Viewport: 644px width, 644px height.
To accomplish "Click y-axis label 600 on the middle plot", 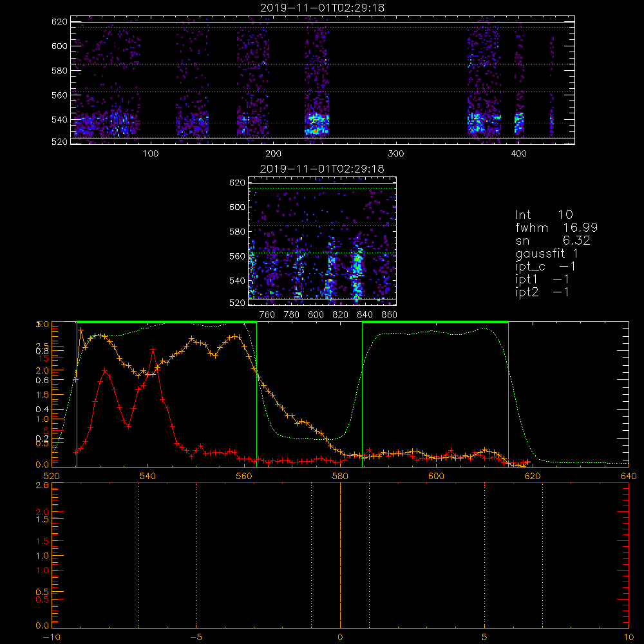I will click(237, 207).
